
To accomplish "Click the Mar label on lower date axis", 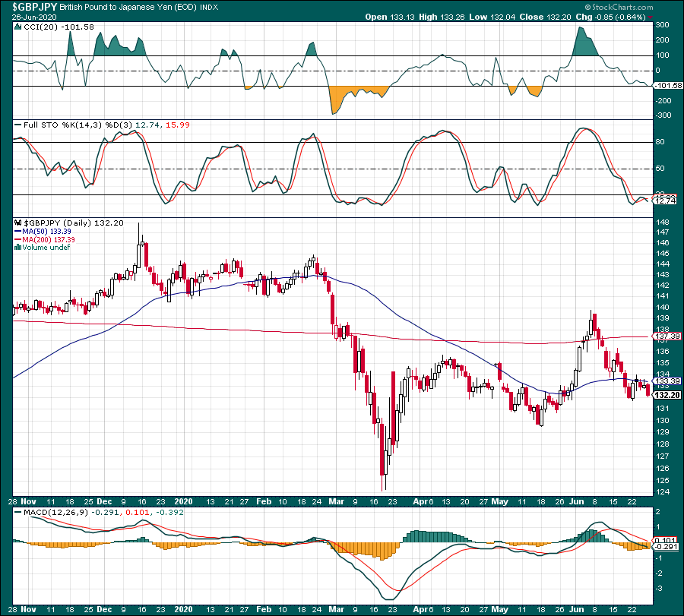I will (337, 609).
